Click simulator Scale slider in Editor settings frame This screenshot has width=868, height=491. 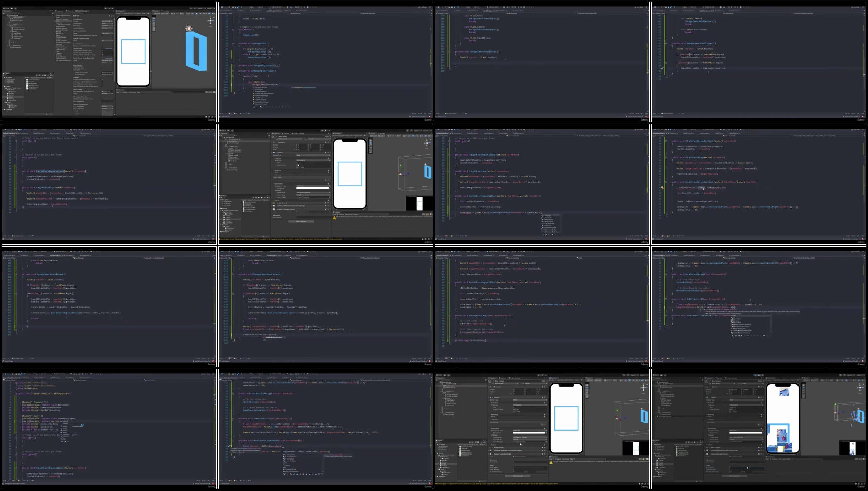(149, 13)
